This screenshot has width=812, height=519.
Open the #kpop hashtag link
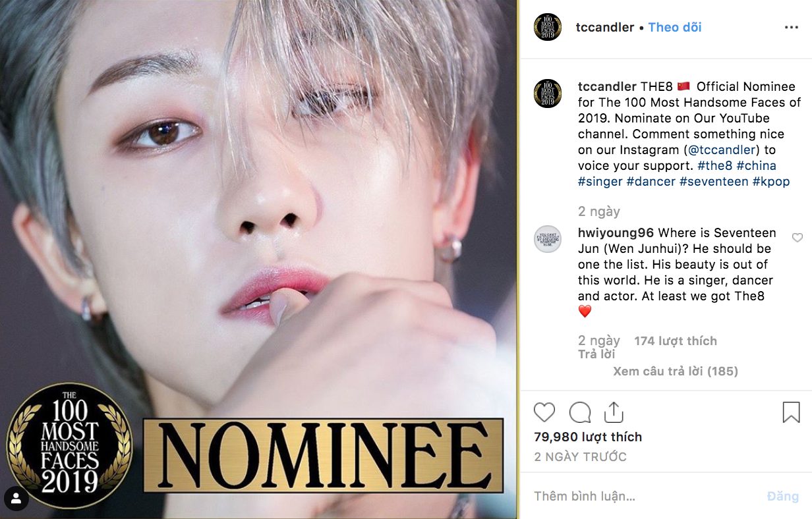[770, 182]
